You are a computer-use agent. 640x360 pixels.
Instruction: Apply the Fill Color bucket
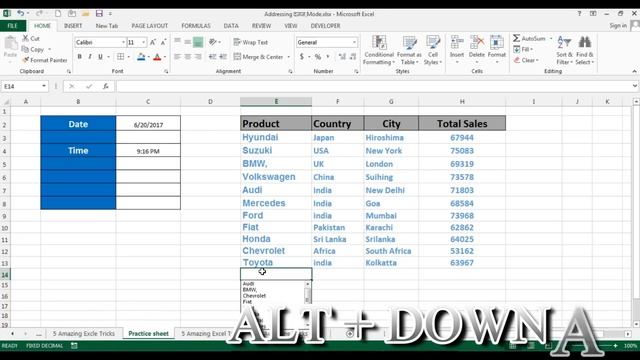coord(141,57)
